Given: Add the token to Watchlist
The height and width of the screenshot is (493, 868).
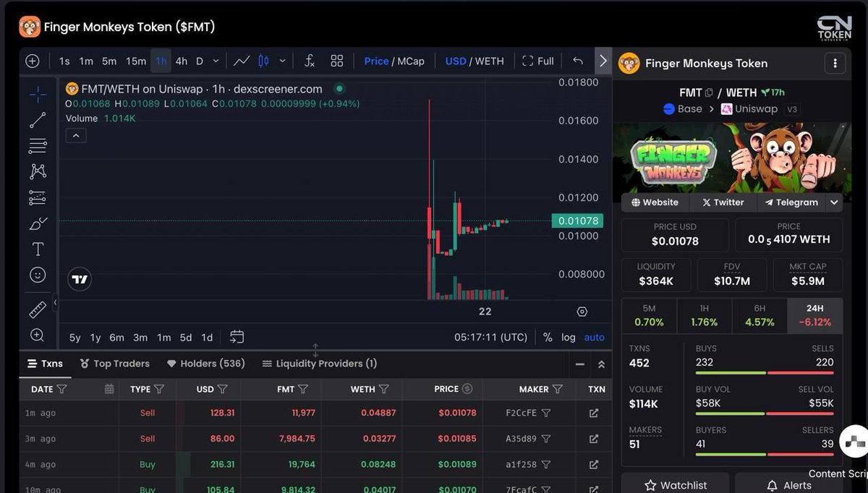Looking at the screenshot, I should point(676,484).
